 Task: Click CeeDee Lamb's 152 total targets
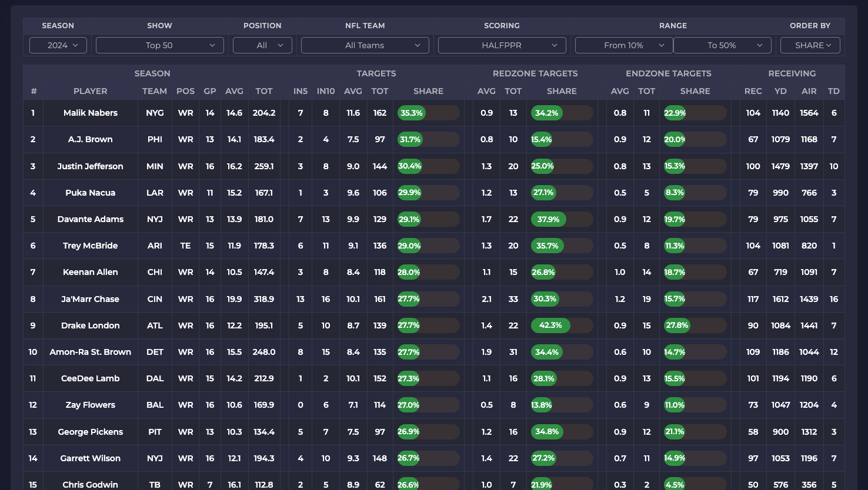(380, 378)
